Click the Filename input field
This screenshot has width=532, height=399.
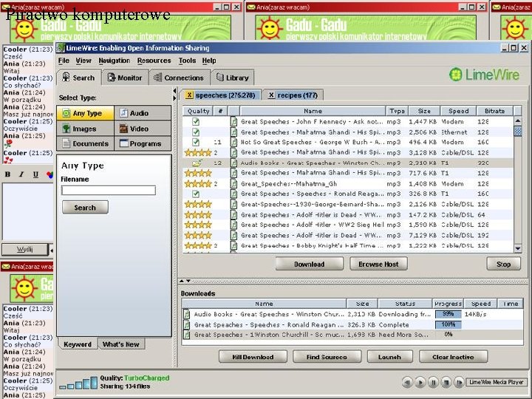(x=109, y=190)
